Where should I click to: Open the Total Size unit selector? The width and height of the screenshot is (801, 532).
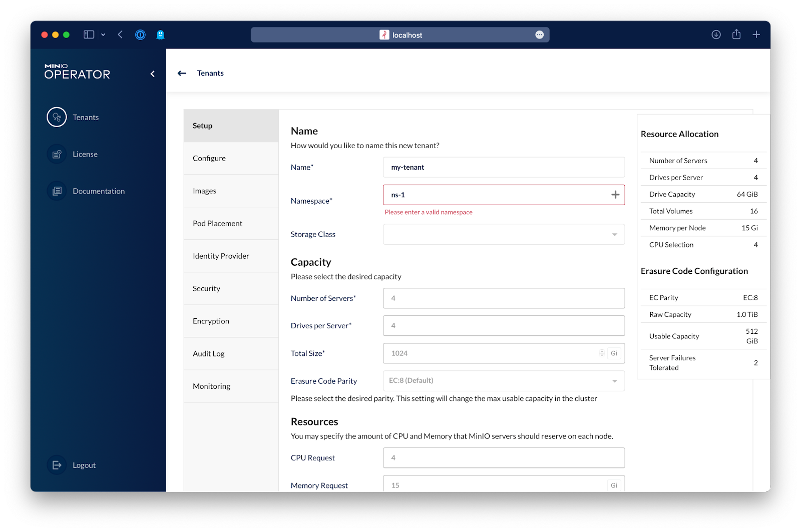[x=614, y=353]
